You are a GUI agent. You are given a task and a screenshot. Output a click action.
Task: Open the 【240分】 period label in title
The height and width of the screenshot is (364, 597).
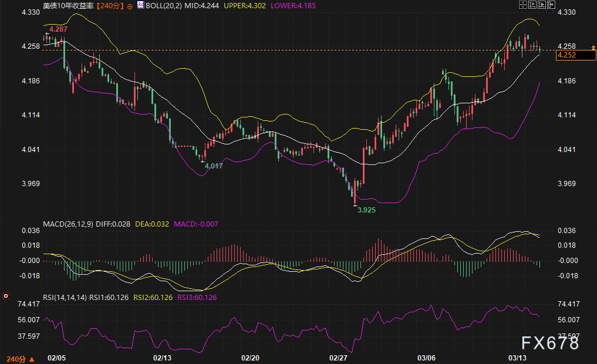click(x=110, y=5)
